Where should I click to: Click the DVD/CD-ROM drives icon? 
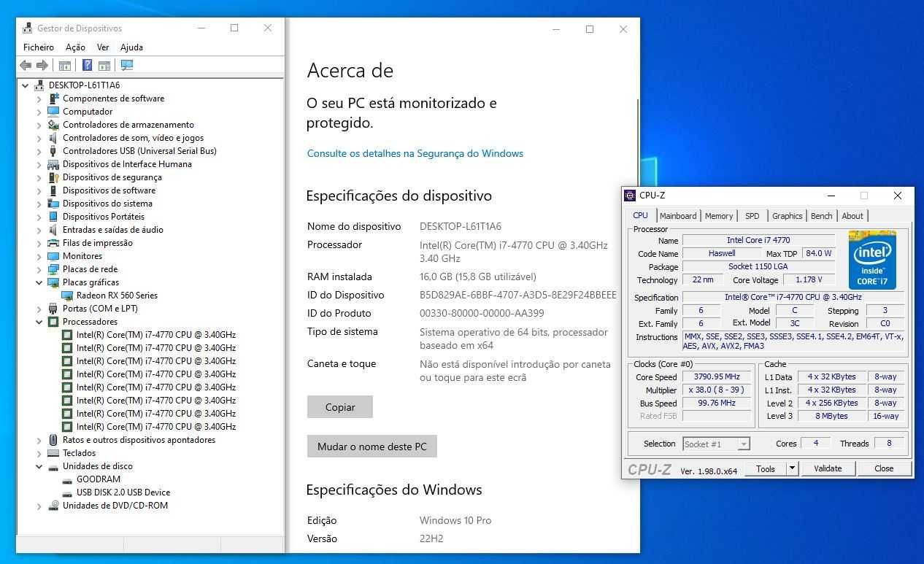(x=53, y=506)
